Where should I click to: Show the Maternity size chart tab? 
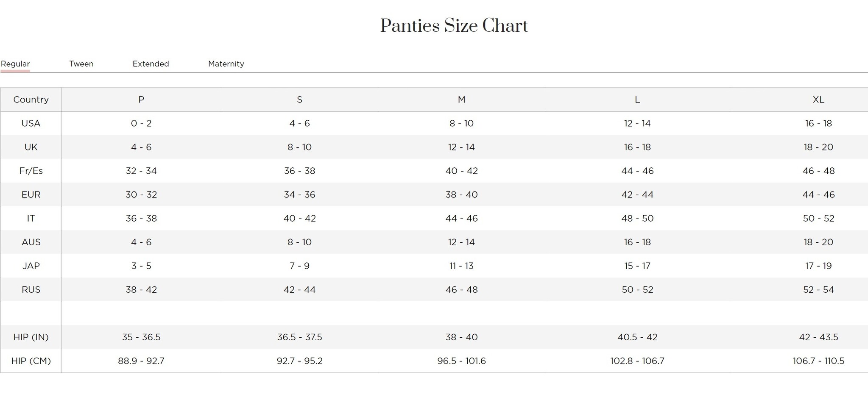(x=226, y=64)
